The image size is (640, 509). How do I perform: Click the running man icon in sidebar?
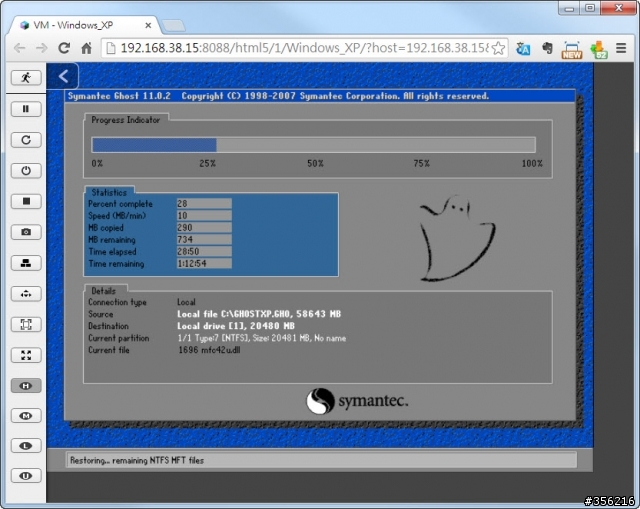pyautogui.click(x=26, y=78)
